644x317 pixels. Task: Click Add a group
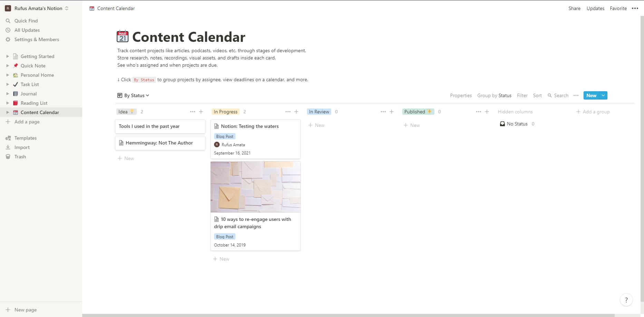[593, 112]
